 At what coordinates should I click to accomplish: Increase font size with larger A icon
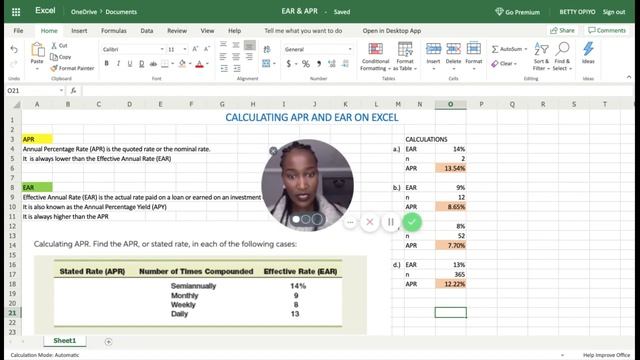point(195,49)
